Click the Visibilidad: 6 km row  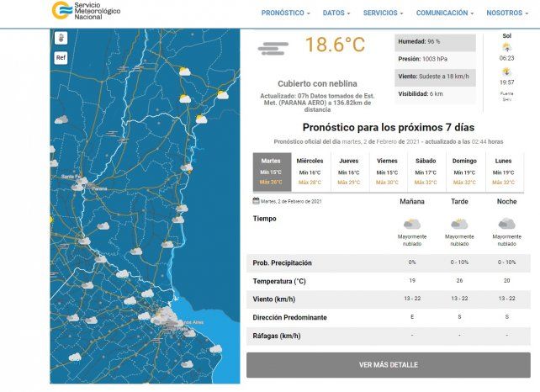[436, 94]
